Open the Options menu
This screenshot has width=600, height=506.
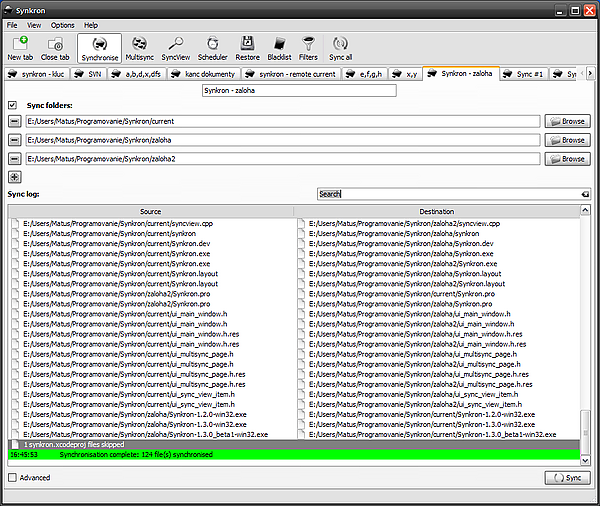[x=62, y=25]
